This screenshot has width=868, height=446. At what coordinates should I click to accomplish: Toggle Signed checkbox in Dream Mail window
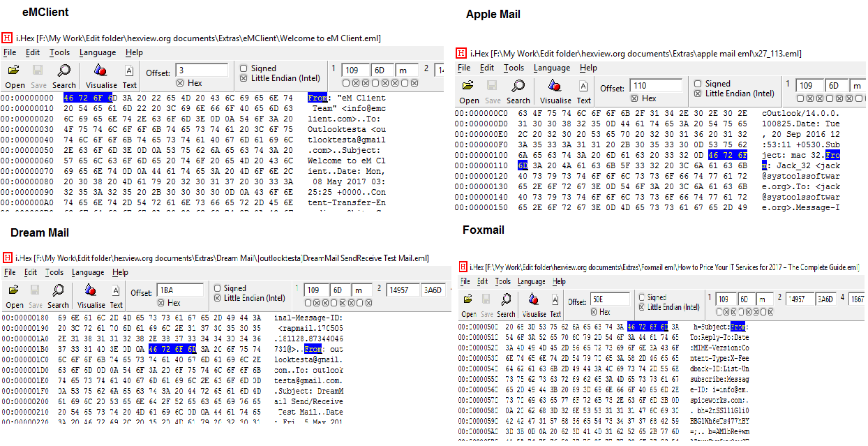point(218,288)
